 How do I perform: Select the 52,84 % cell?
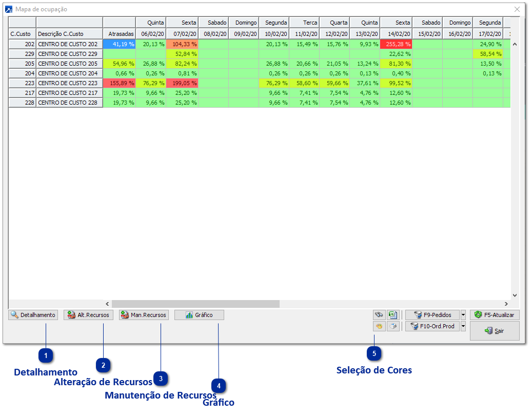pos(182,54)
